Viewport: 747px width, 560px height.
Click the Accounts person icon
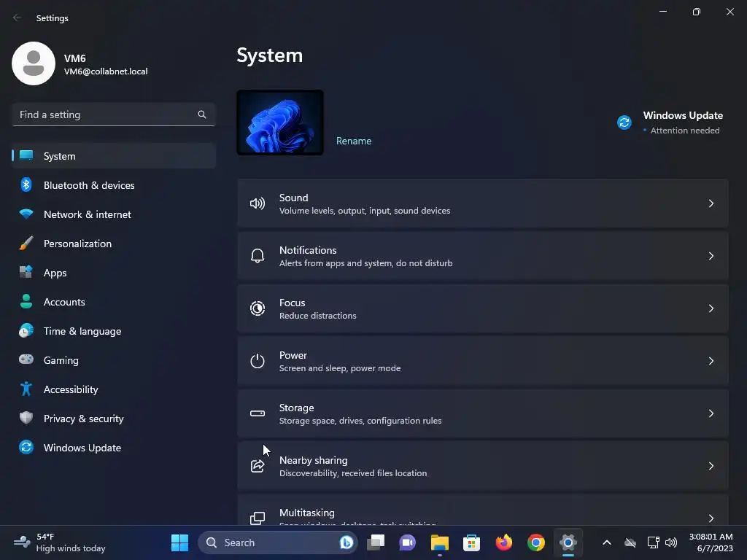tap(26, 301)
